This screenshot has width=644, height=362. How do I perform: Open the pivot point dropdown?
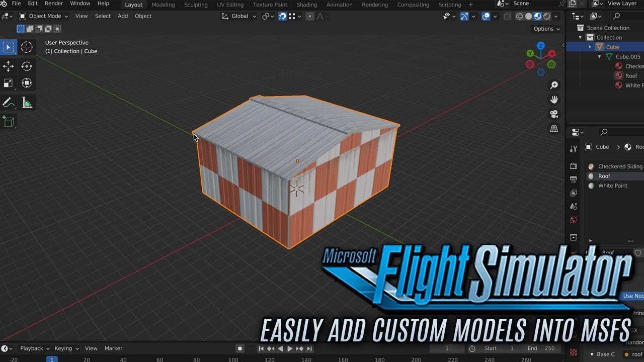[x=268, y=16]
